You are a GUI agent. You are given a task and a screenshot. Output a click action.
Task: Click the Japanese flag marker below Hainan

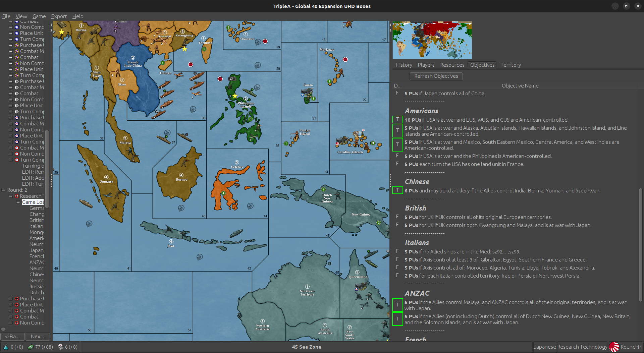coord(191,64)
